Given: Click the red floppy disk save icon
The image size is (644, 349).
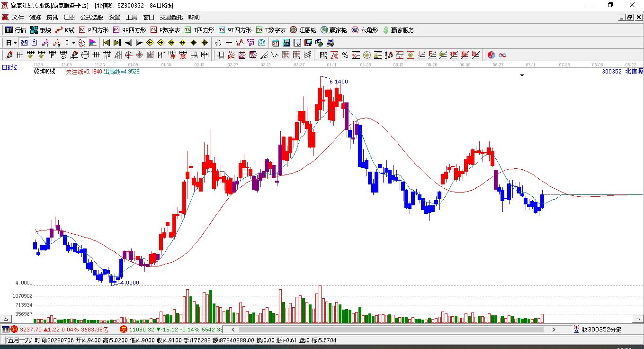Looking at the screenshot, I should click(308, 43).
